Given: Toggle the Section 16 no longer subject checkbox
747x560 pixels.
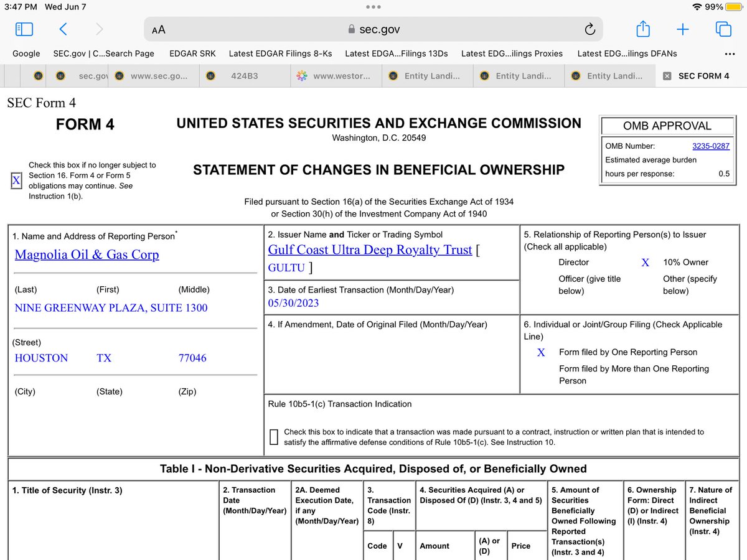Looking at the screenshot, I should click(16, 180).
